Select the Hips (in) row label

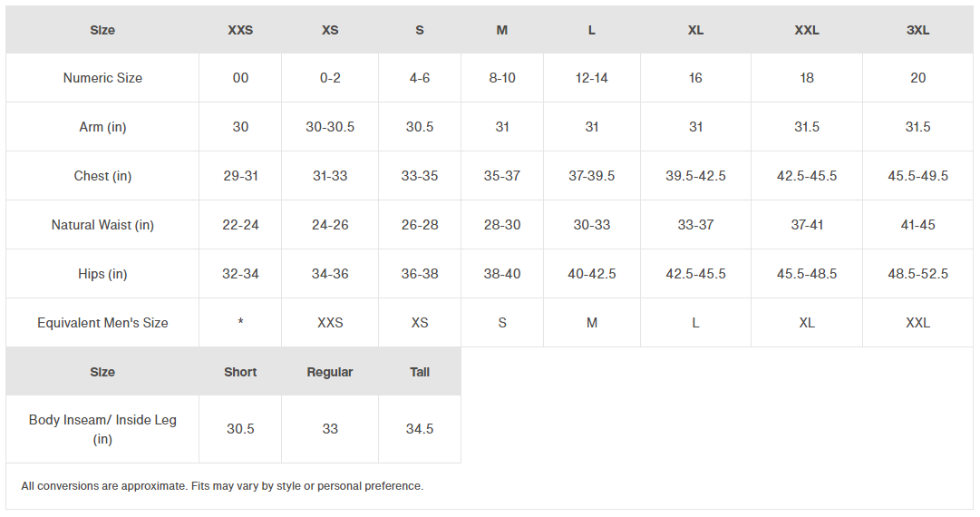[x=102, y=274]
